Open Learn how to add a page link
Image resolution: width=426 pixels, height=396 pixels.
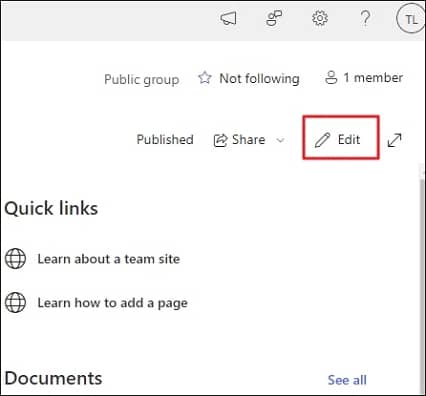click(x=113, y=303)
